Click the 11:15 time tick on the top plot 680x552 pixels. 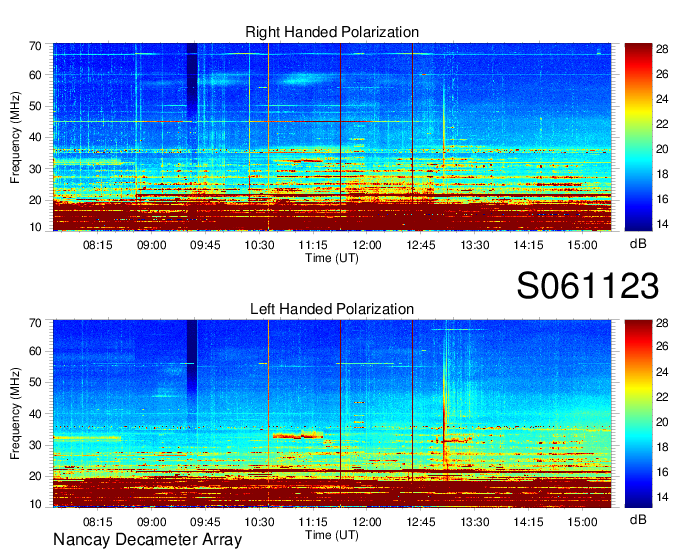pyautogui.click(x=313, y=245)
